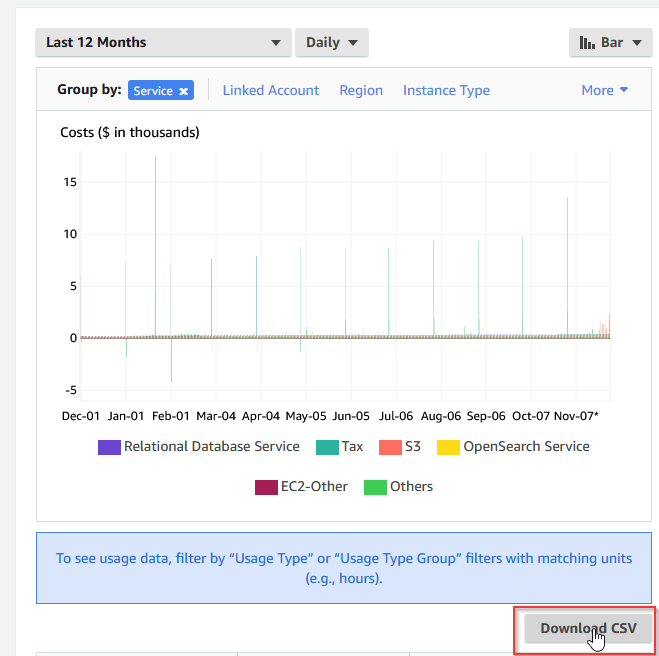Click the Costs ($ in thousands) chart title

130,132
